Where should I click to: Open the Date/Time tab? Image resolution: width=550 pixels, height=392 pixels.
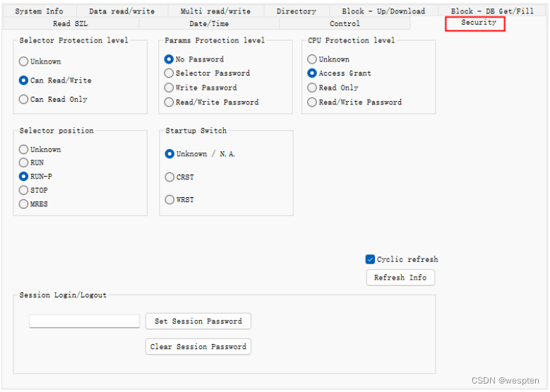[x=209, y=23]
